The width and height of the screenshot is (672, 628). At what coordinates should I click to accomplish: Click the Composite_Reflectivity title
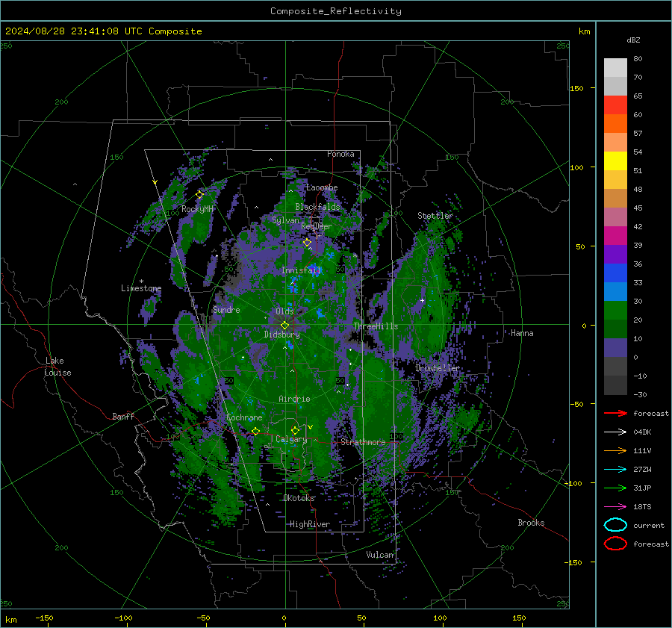(336, 11)
